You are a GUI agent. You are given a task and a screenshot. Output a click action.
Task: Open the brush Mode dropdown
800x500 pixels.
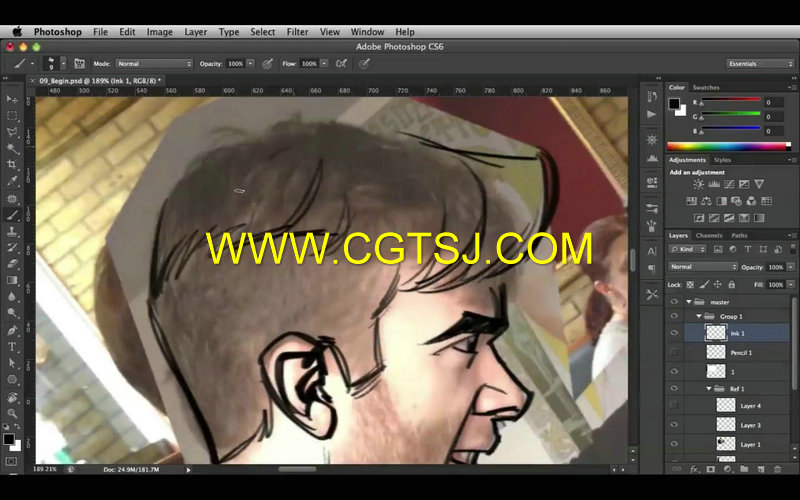[154, 64]
